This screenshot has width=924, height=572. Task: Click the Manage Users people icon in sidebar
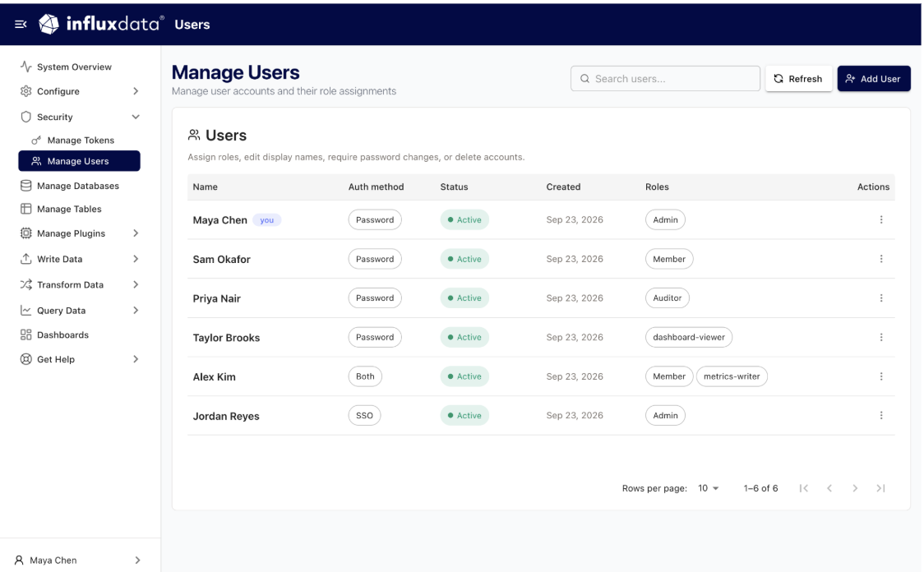point(36,161)
